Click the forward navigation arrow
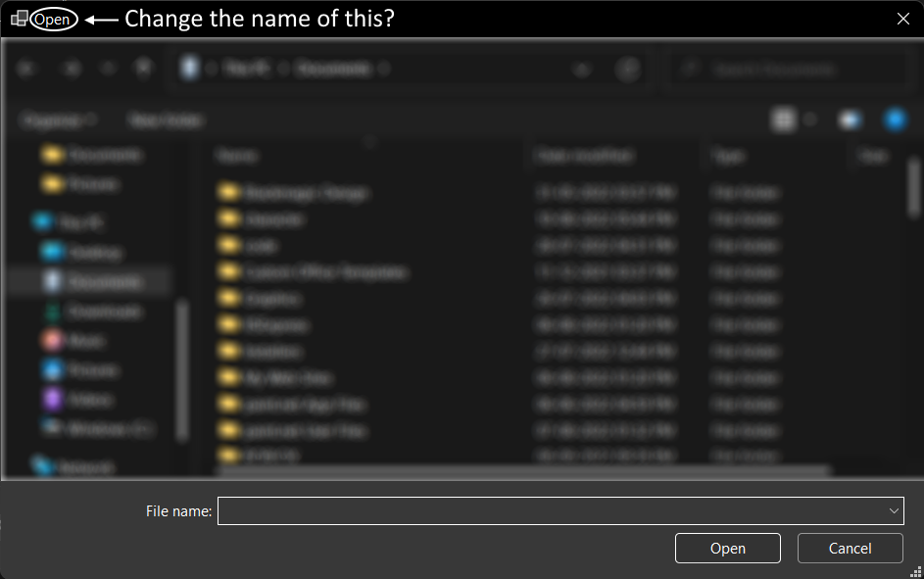The image size is (924, 579). click(x=71, y=69)
